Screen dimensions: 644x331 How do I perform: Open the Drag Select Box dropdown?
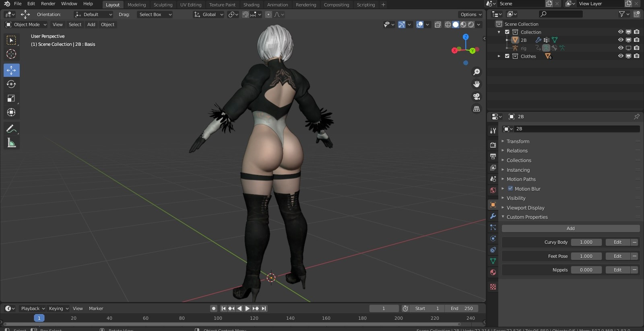tap(155, 14)
